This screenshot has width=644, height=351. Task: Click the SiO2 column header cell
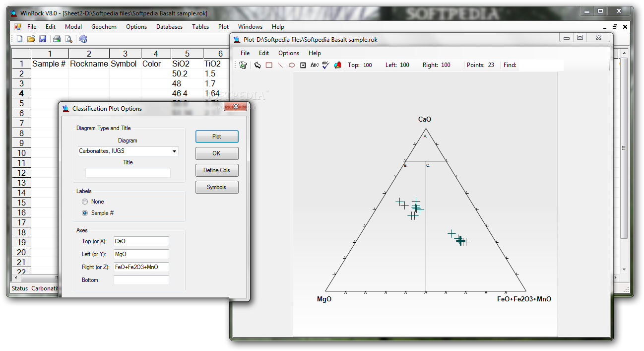click(x=187, y=64)
